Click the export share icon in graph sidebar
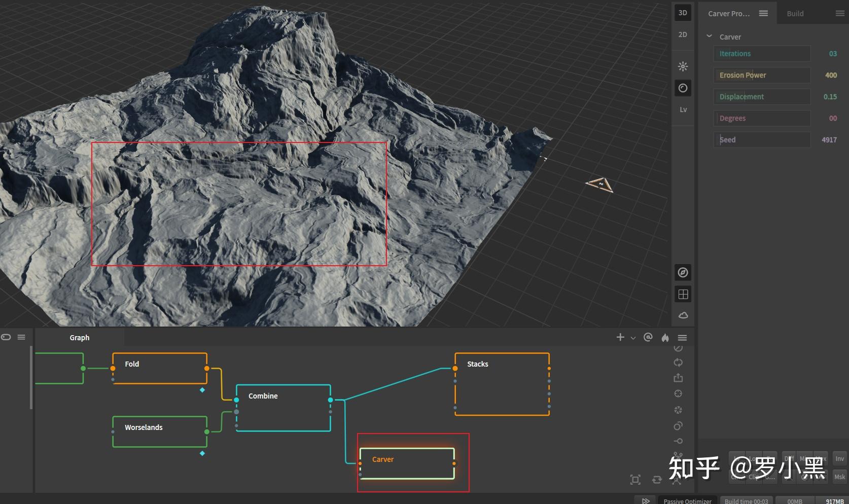This screenshot has width=849, height=504. click(x=678, y=378)
